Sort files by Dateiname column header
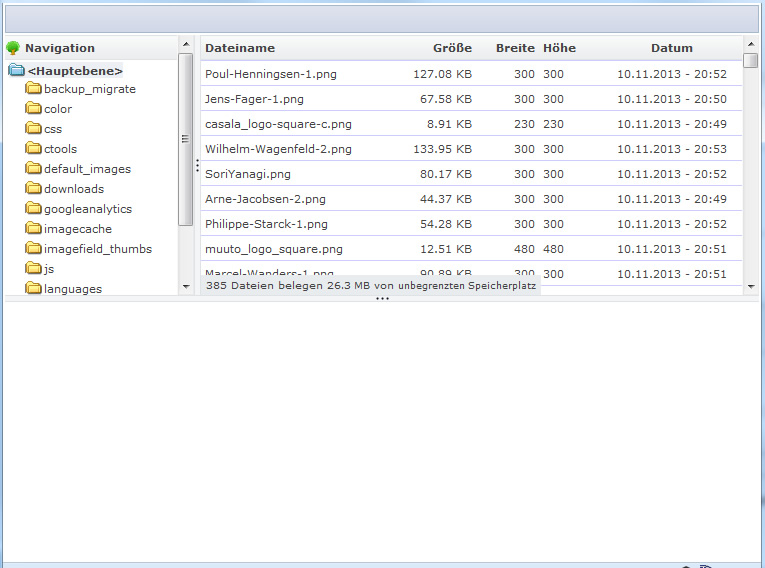The width and height of the screenshot is (765, 568). (240, 48)
